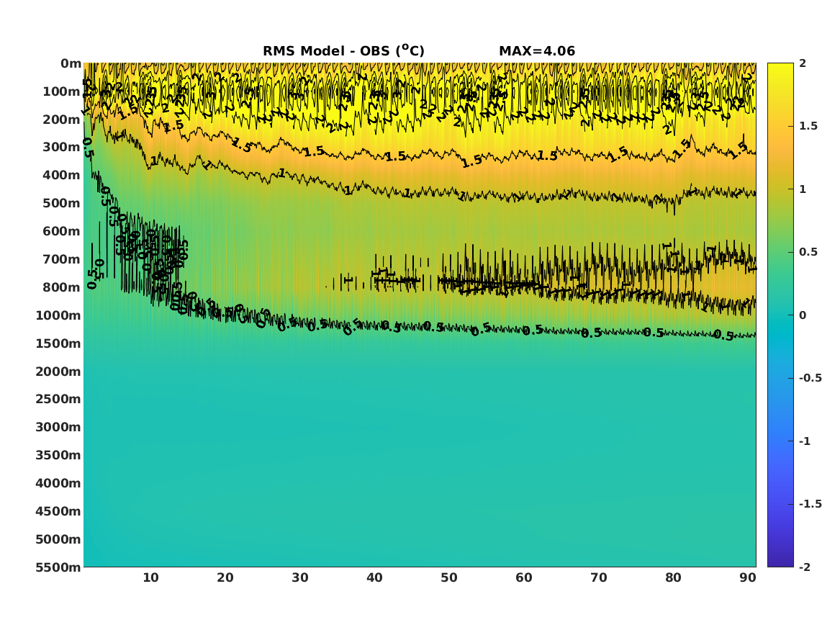Click x-axis tick label '60'
Image resolution: width=840 pixels, height=630 pixels.
point(524,577)
